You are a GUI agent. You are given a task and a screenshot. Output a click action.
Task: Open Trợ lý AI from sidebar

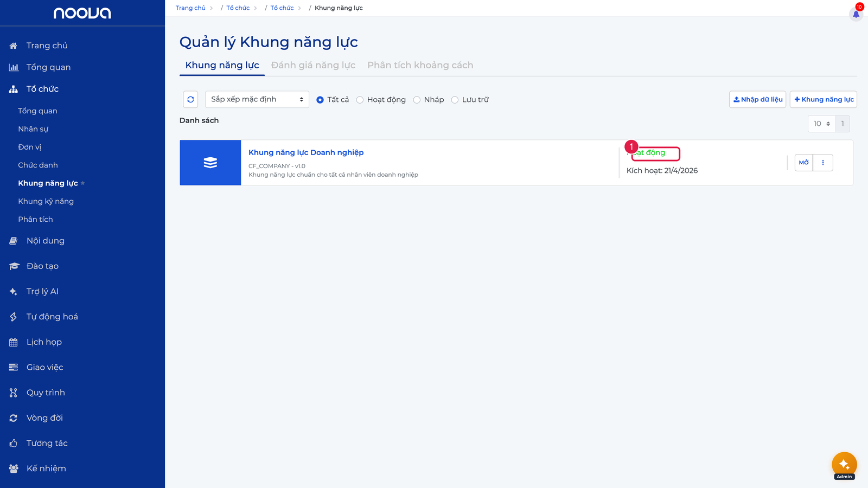42,292
